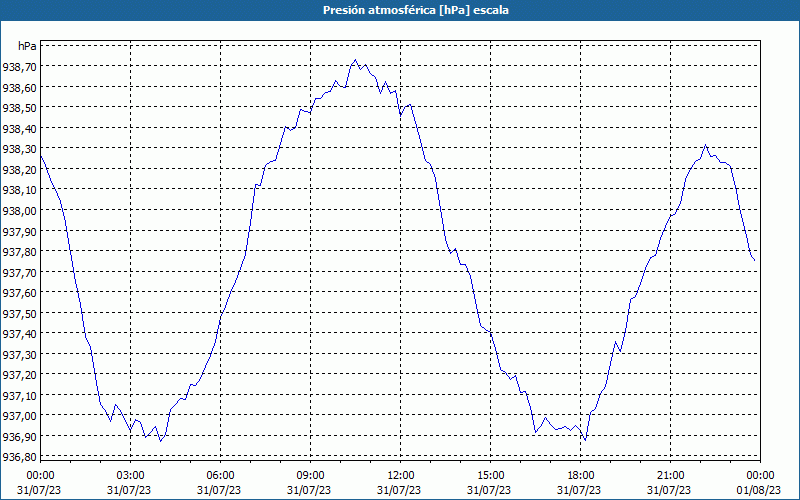Click the 936,90 y-axis label

click(19, 437)
